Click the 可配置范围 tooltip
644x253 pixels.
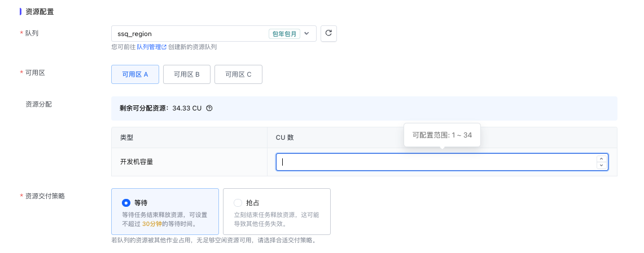click(x=442, y=135)
